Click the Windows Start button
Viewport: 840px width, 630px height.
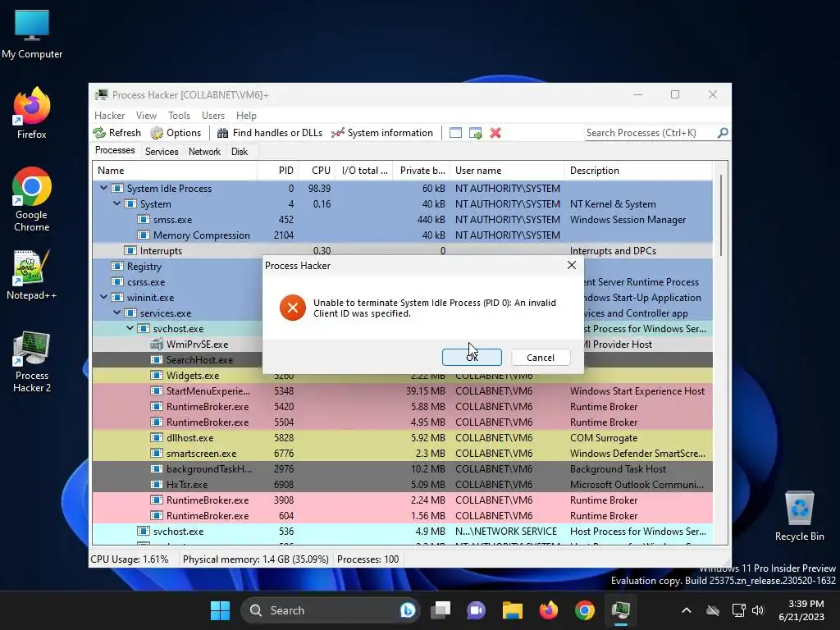pyautogui.click(x=220, y=610)
